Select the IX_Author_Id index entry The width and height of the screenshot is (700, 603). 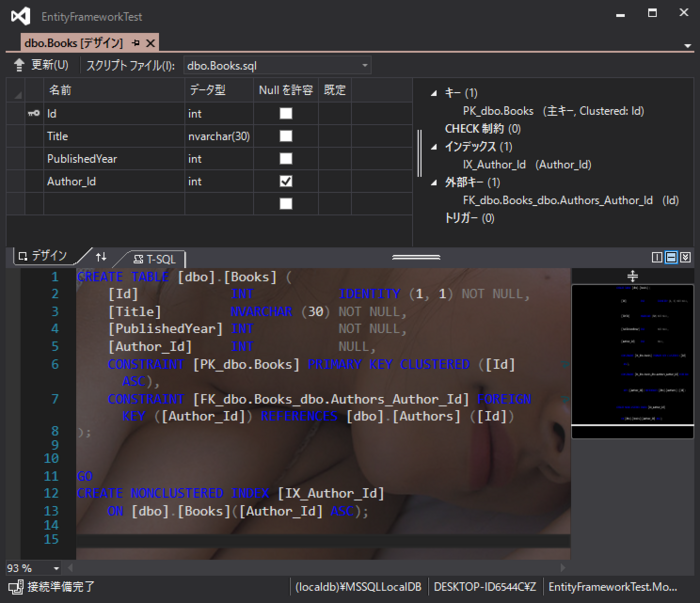[527, 164]
